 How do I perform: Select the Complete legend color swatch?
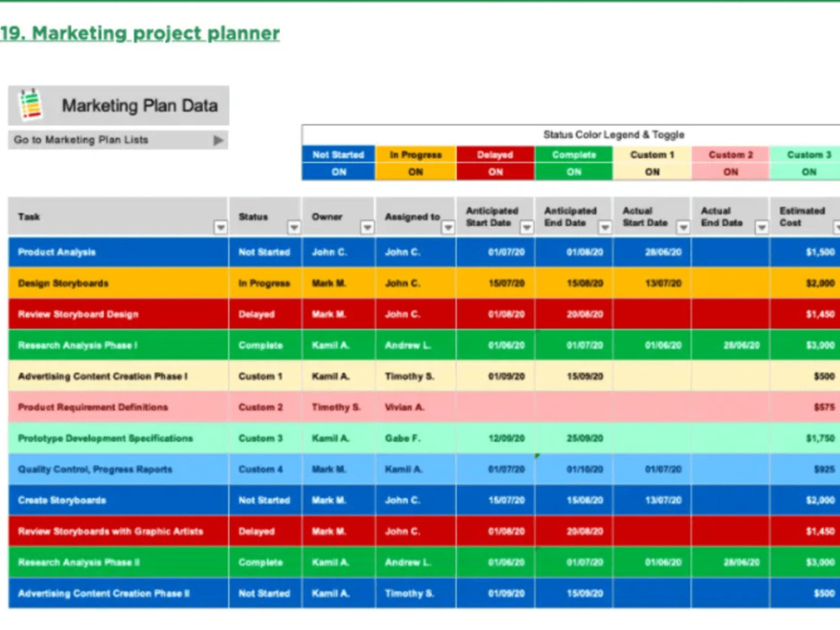pos(574,155)
